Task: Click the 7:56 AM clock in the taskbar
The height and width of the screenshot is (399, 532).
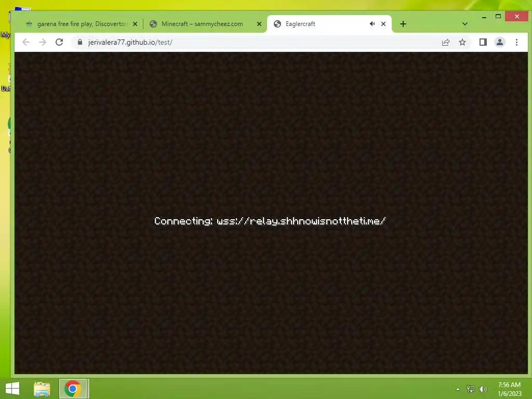Action: pos(509,389)
